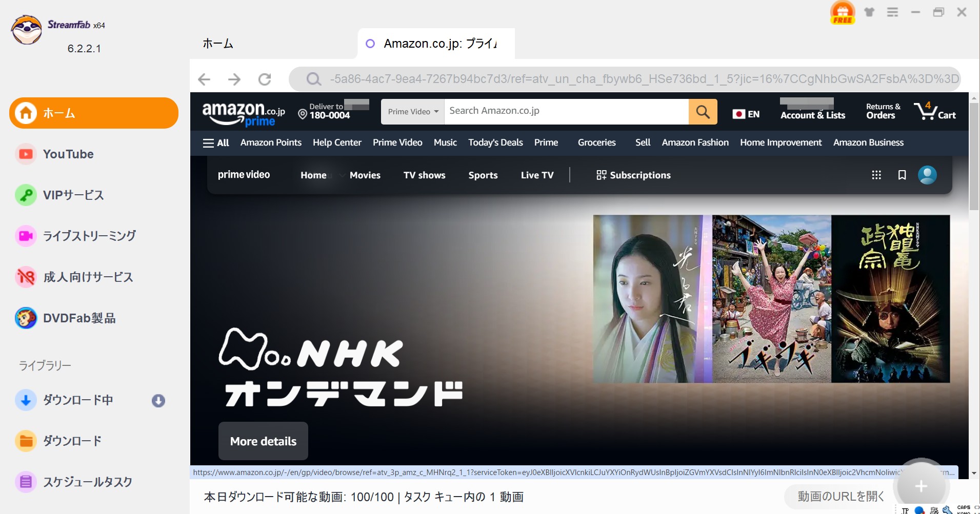Image resolution: width=980 pixels, height=514 pixels.
Task: Open the Prime Video watchlist bookmark icon
Action: pos(902,175)
